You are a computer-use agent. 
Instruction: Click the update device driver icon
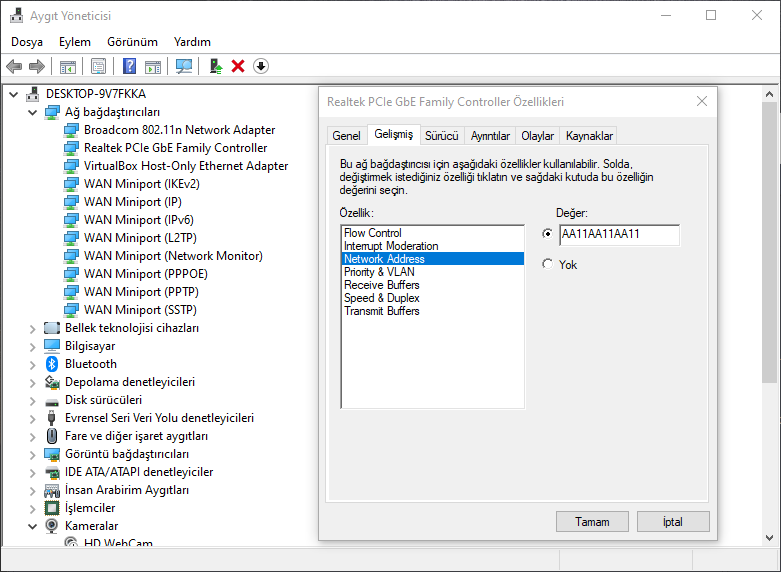point(216,66)
